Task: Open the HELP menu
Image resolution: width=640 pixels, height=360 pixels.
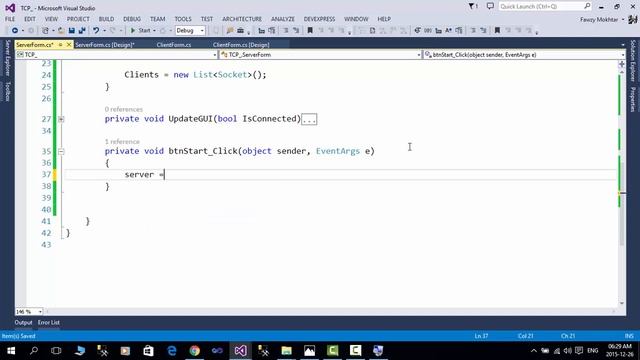Action: pyautogui.click(x=384, y=19)
